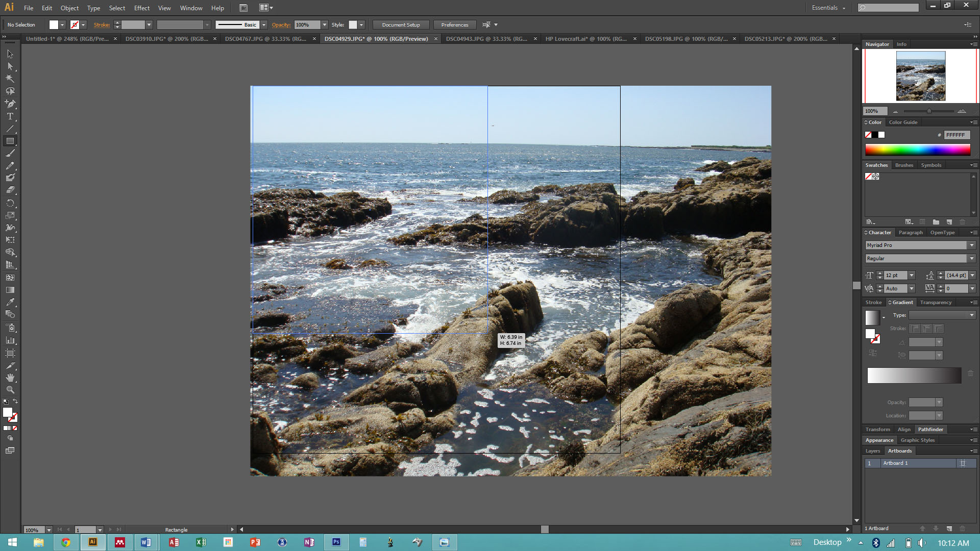Switch to the Layers panel tab
980x551 pixels.
pos(872,451)
